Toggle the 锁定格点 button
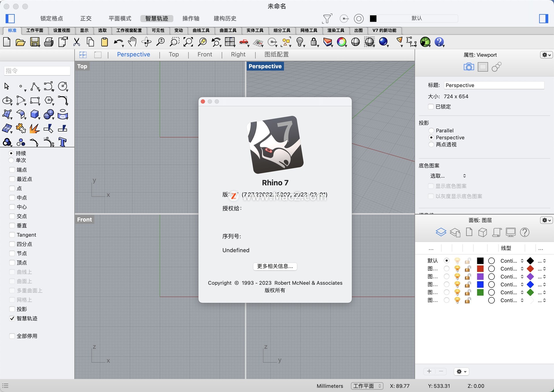The width and height of the screenshot is (554, 392). [52, 18]
